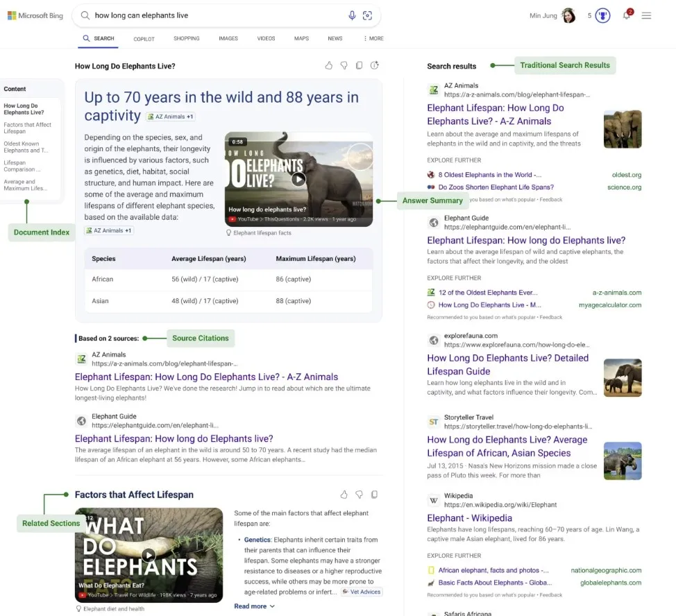
Task: Open How Long Do Elephants Live - M... link
Action: click(489, 305)
